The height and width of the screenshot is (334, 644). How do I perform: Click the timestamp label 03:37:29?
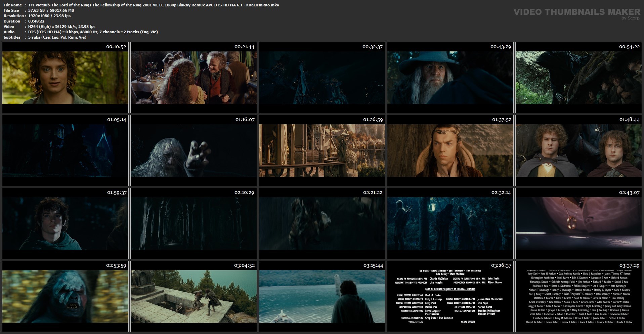pyautogui.click(x=629, y=265)
